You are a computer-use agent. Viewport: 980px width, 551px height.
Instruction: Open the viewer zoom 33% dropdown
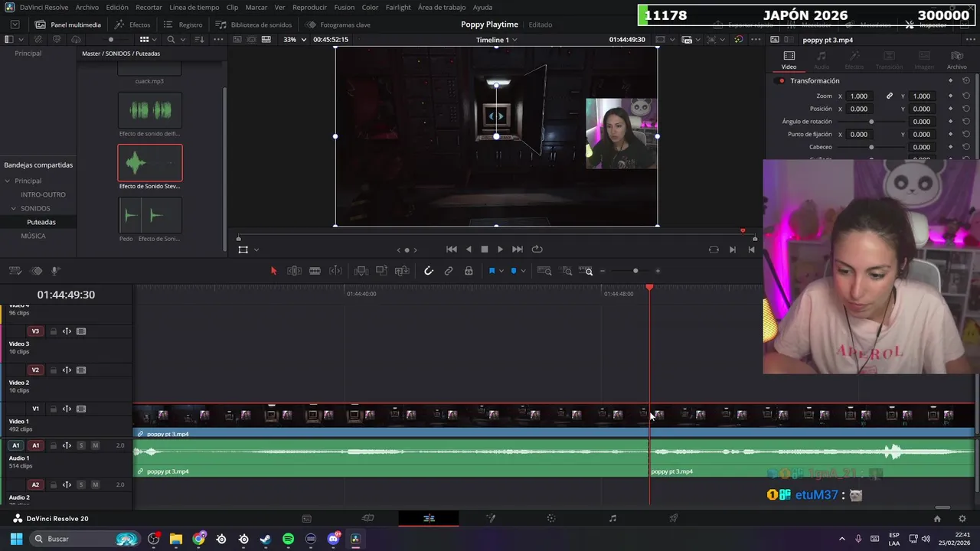click(295, 40)
